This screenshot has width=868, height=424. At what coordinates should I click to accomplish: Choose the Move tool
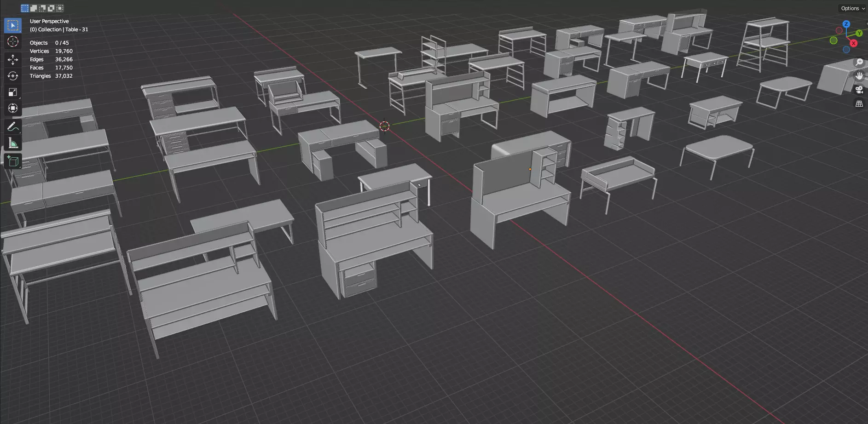pyautogui.click(x=13, y=60)
